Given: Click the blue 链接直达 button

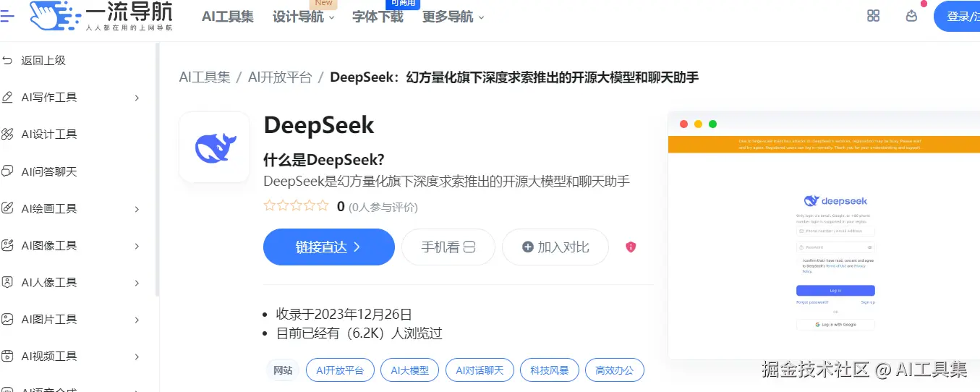Looking at the screenshot, I should click(329, 247).
